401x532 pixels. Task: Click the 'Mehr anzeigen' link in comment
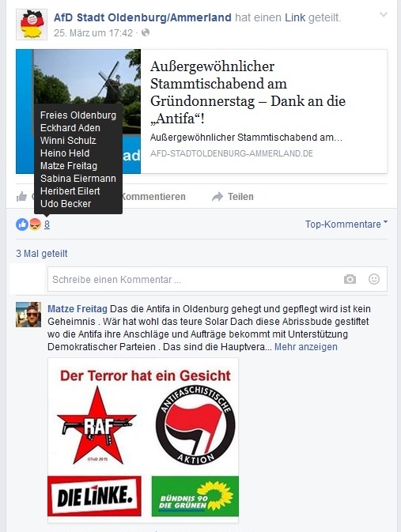306,347
